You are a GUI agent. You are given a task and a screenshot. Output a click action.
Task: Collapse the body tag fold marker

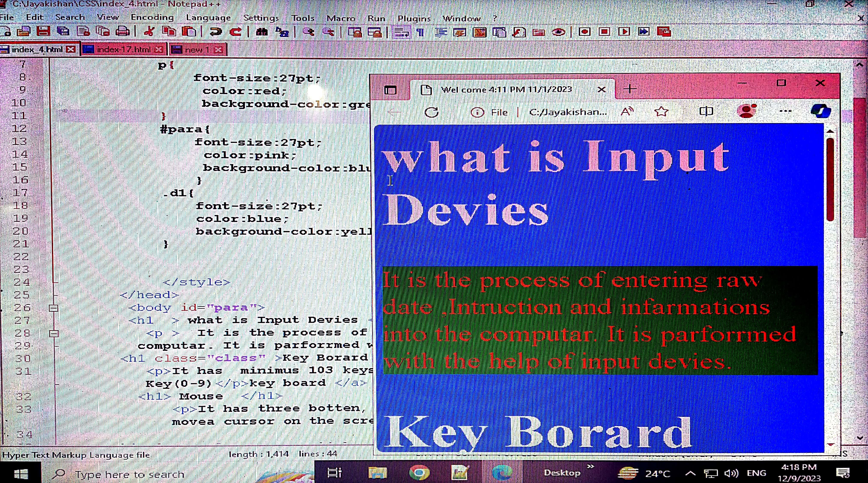(54, 308)
